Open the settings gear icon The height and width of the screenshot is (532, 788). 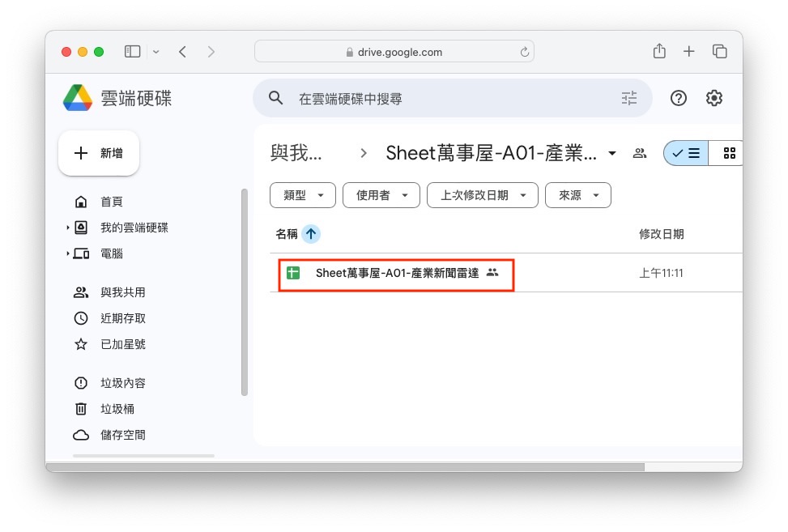point(713,98)
